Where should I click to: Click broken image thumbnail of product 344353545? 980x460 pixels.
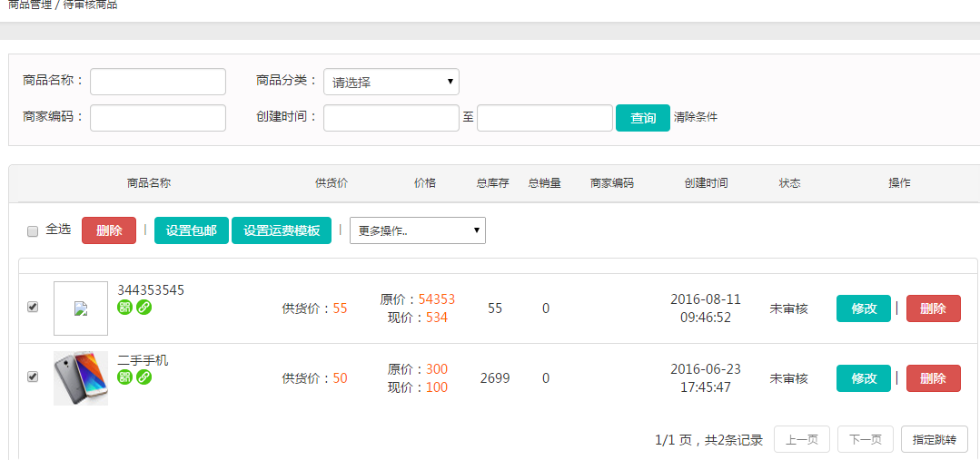[81, 308]
